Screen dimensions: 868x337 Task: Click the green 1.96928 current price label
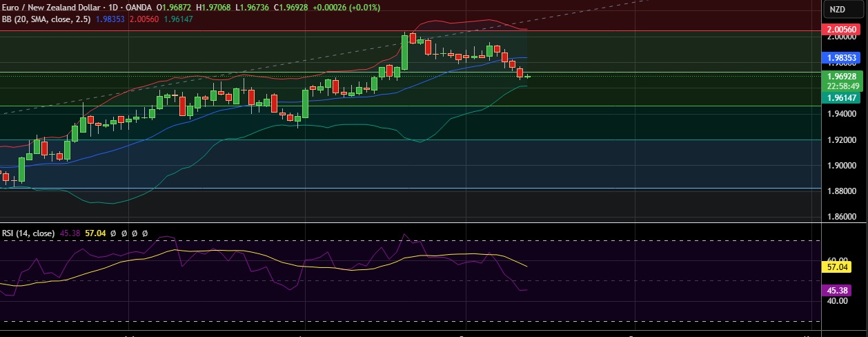click(841, 76)
